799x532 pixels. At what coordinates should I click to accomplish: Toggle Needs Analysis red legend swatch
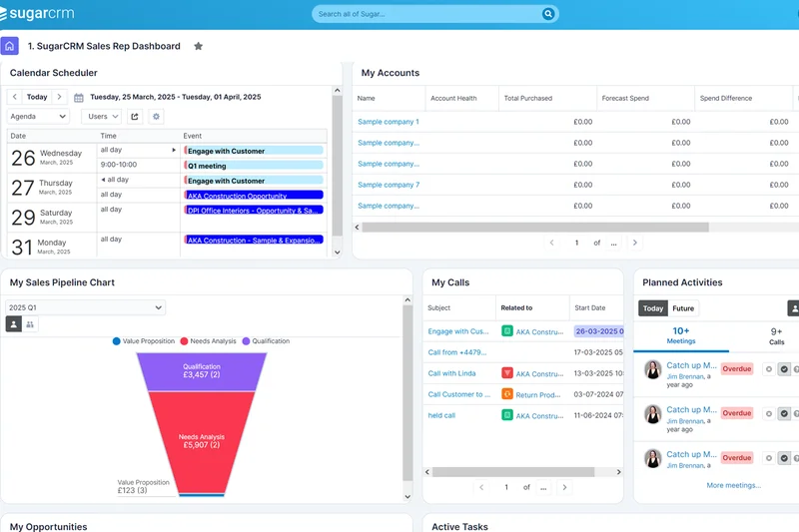(x=184, y=341)
